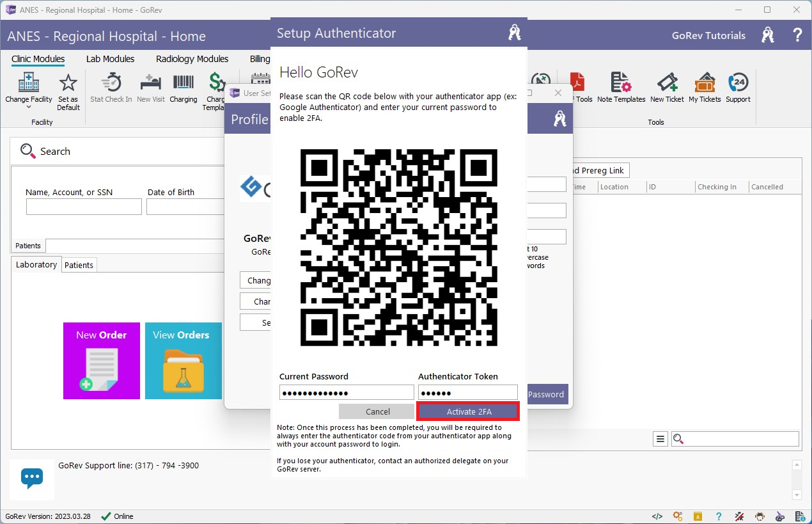Image resolution: width=812 pixels, height=524 pixels.
Task: Click the Name, Account, or SSN field
Action: click(x=84, y=207)
